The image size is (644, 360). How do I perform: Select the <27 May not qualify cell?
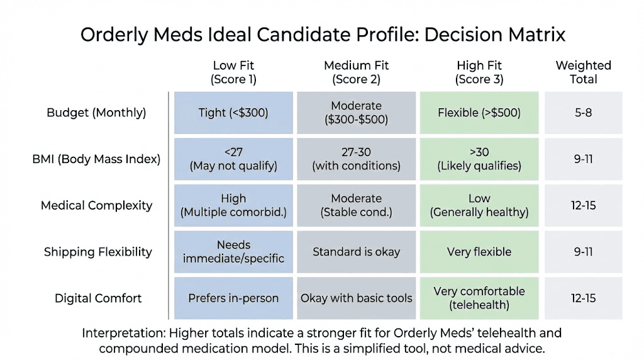pyautogui.click(x=233, y=159)
